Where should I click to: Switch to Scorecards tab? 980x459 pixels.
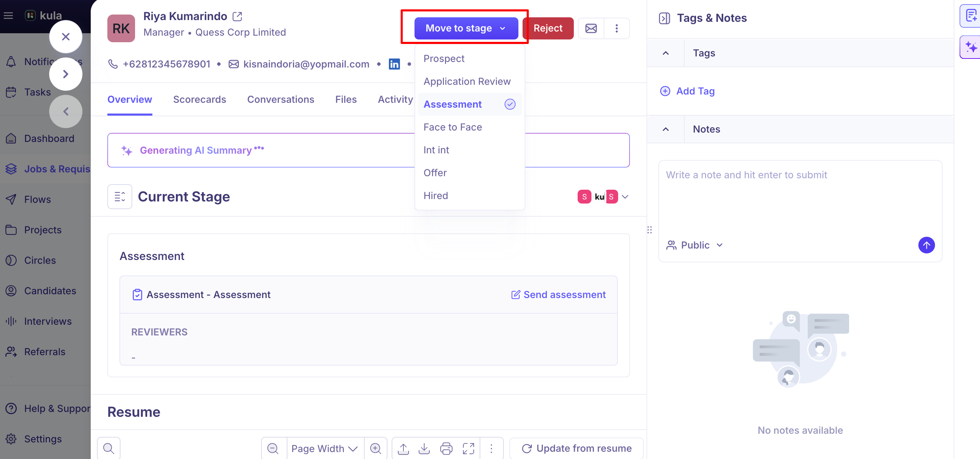(x=199, y=99)
